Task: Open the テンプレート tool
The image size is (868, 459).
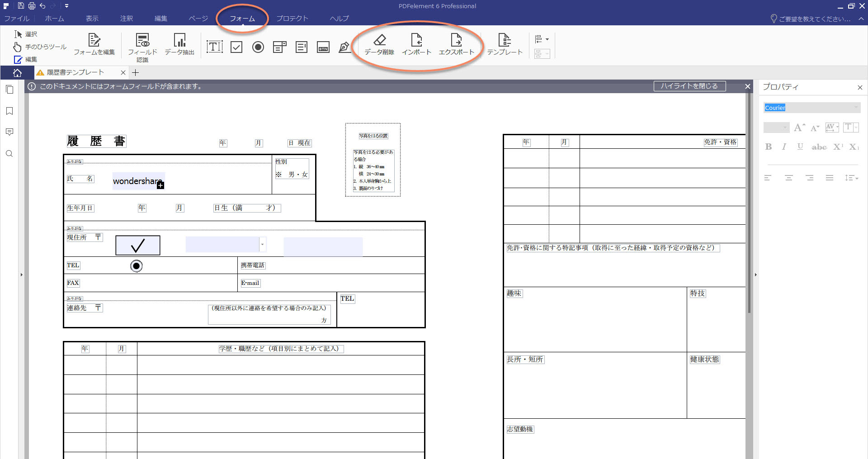Action: tap(505, 44)
